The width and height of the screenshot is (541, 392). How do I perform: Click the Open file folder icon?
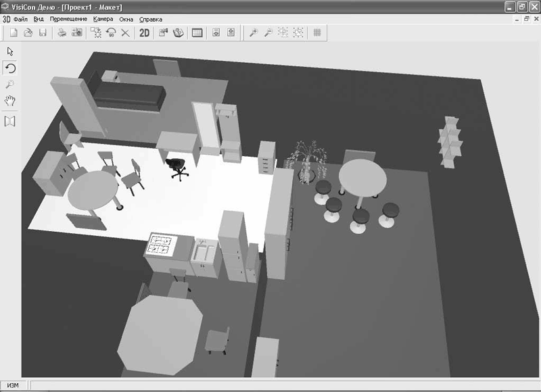click(28, 32)
